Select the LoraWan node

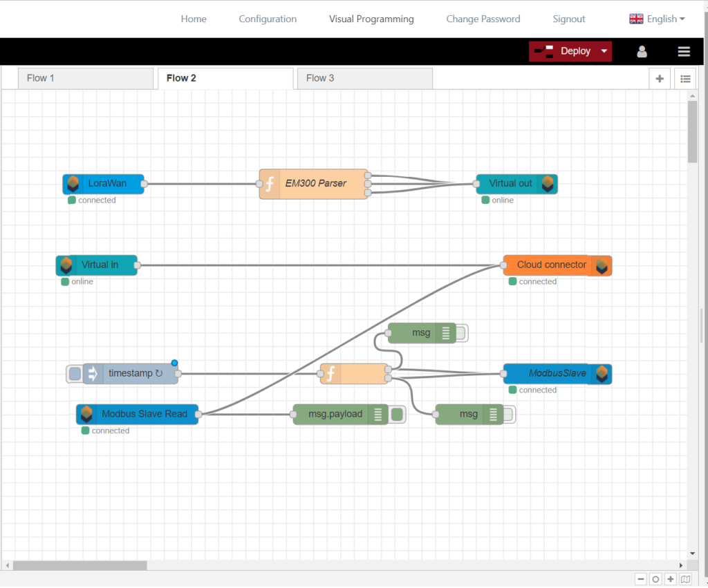104,184
